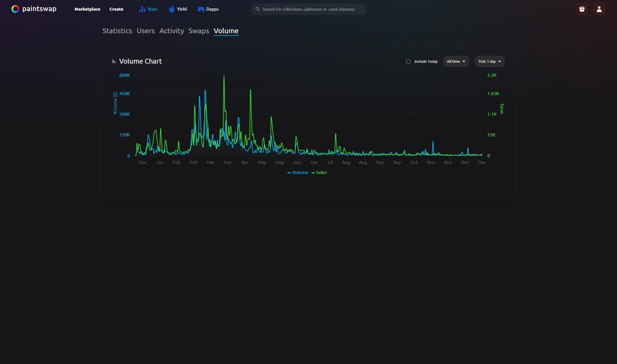The width and height of the screenshot is (617, 364).
Task: Open the Swaps tab
Action: 198,31
